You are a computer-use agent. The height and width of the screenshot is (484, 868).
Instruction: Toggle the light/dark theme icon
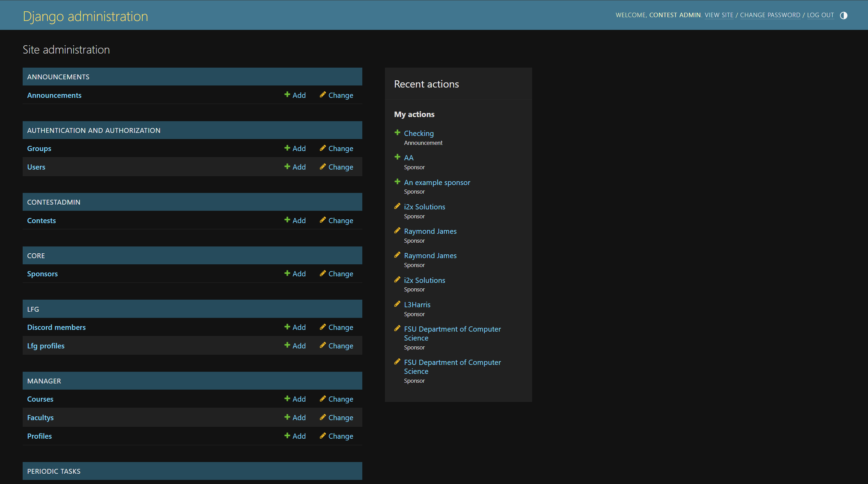(x=843, y=15)
